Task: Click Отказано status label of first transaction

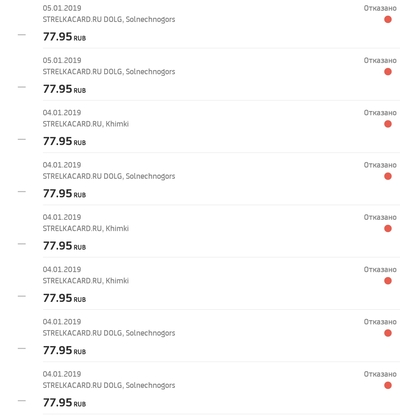Action: pyautogui.click(x=380, y=8)
